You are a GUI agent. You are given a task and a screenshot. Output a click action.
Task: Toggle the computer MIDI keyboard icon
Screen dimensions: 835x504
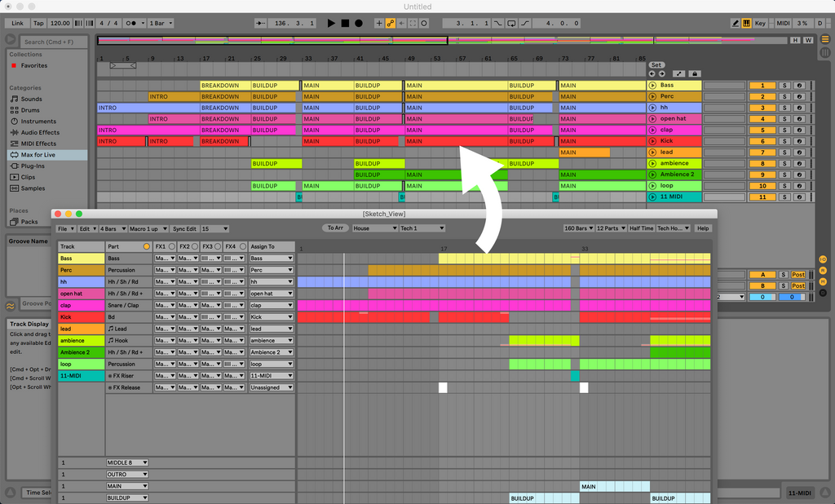point(747,23)
